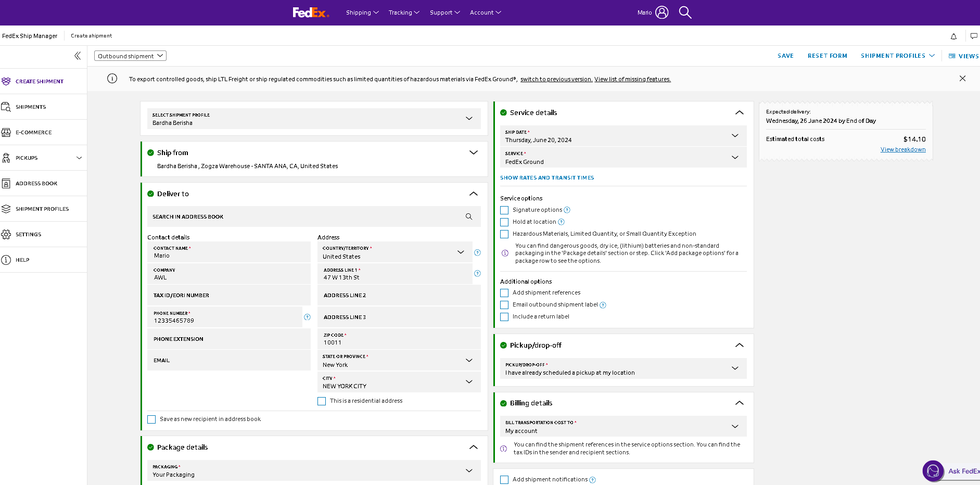Click the Shipments sidebar icon
980x485 pixels.
click(x=6, y=107)
